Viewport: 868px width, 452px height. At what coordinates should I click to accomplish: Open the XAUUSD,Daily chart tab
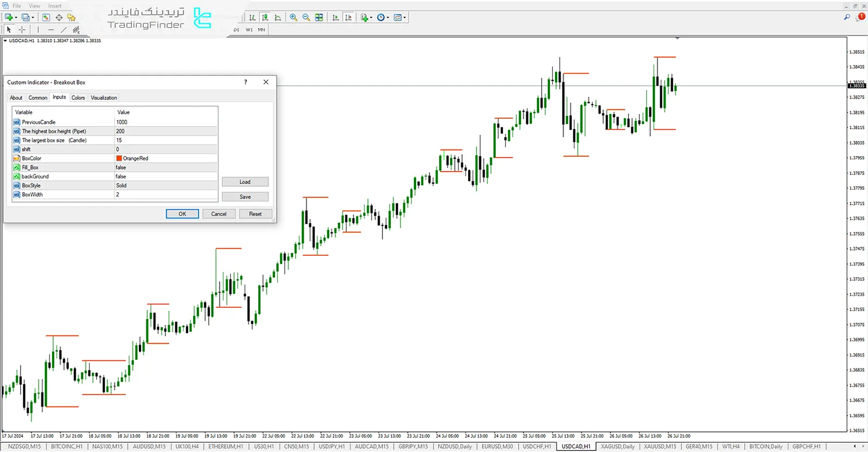pos(617,447)
